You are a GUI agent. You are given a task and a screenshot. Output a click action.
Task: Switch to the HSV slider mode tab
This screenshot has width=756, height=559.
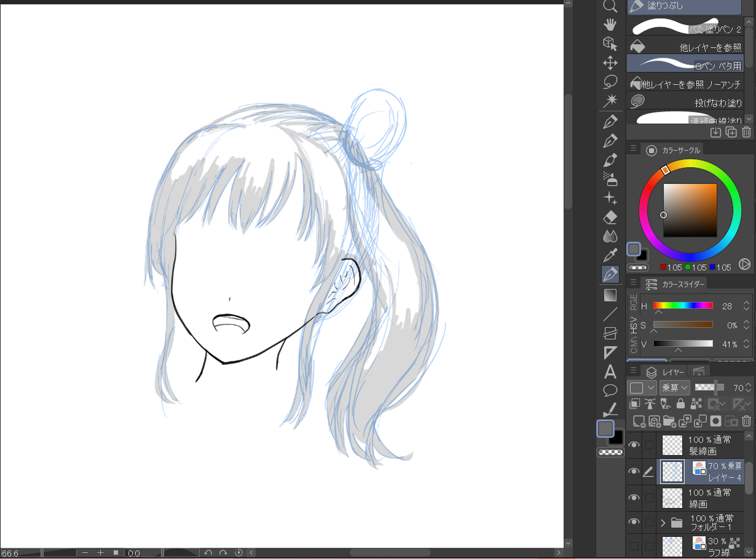click(633, 324)
